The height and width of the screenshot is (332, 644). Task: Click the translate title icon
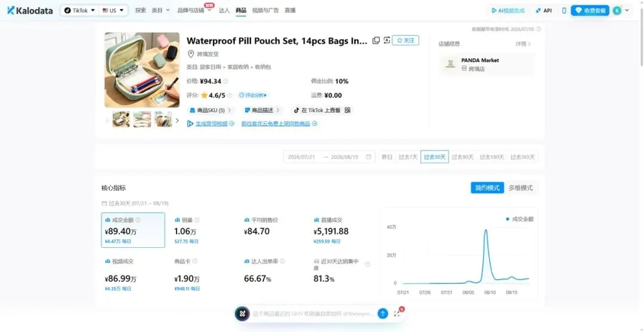tap(386, 41)
